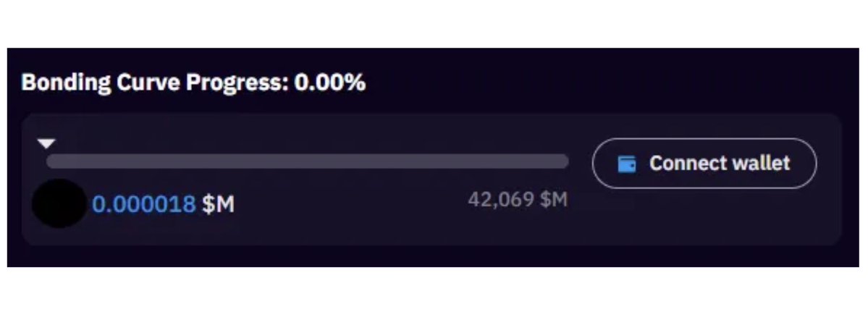Click empty card area beneath Connect wallet

704,217
